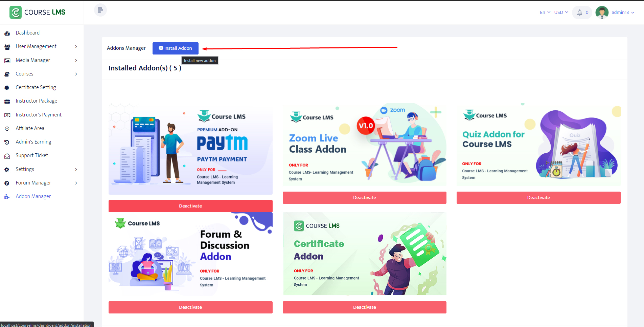
Task: Open Support Ticket menu item
Action: (32, 155)
